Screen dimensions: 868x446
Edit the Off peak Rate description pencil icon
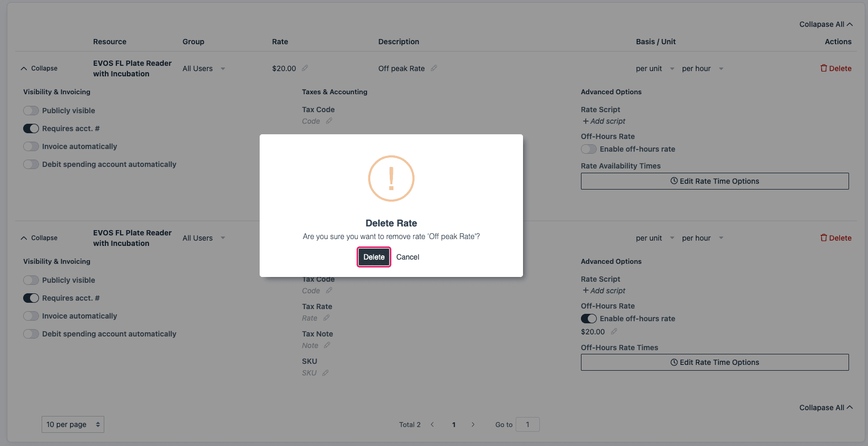pyautogui.click(x=434, y=68)
